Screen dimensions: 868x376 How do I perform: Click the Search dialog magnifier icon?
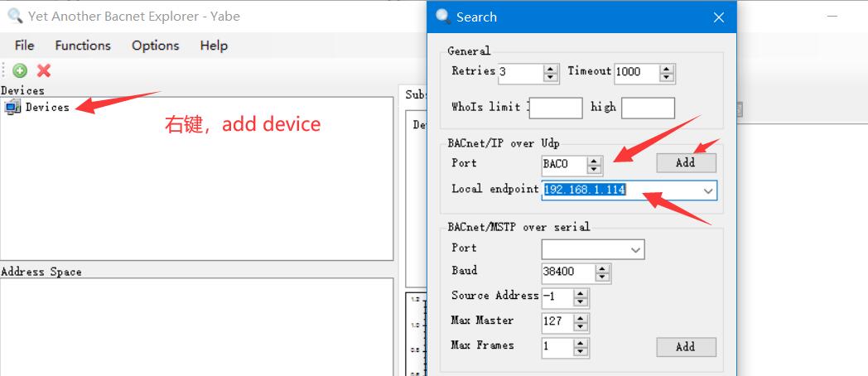443,16
